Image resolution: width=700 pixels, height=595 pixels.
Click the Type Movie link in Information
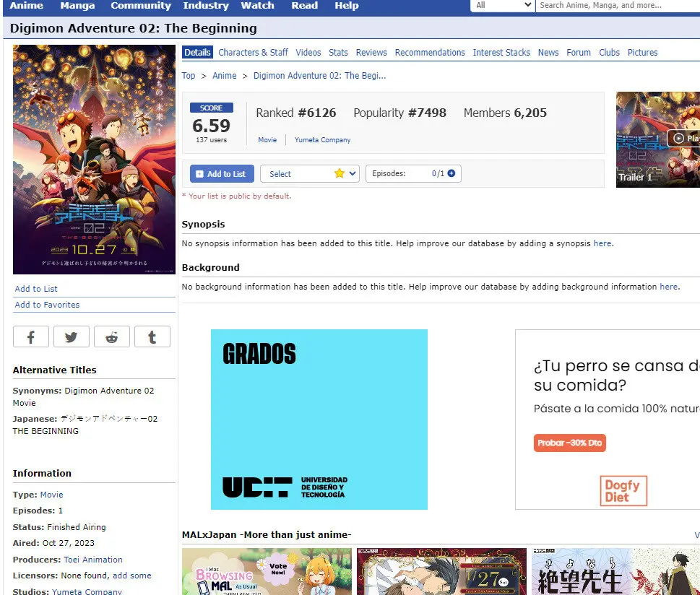tap(52, 495)
